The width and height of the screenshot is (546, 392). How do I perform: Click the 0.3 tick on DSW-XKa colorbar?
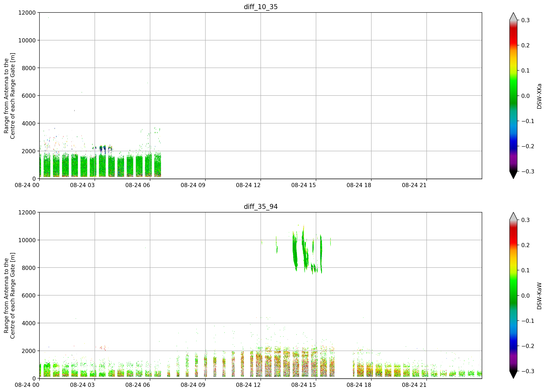526,20
